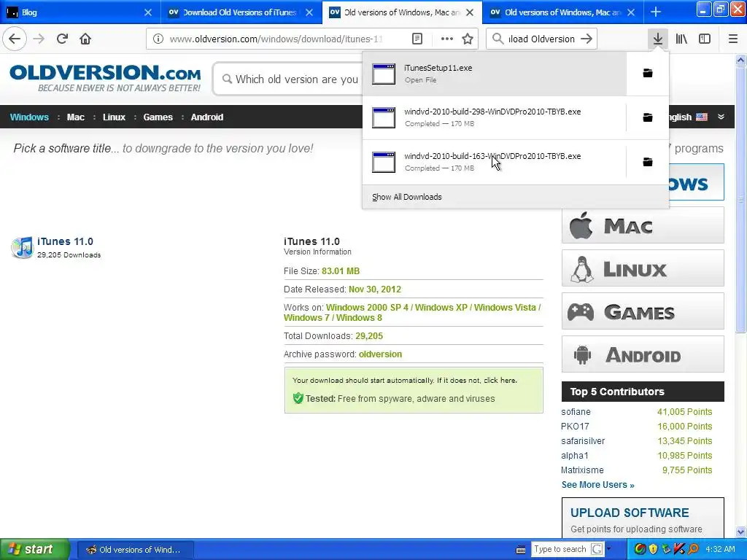Click the browser address bar URL
The height and width of the screenshot is (560, 747).
(x=276, y=39)
